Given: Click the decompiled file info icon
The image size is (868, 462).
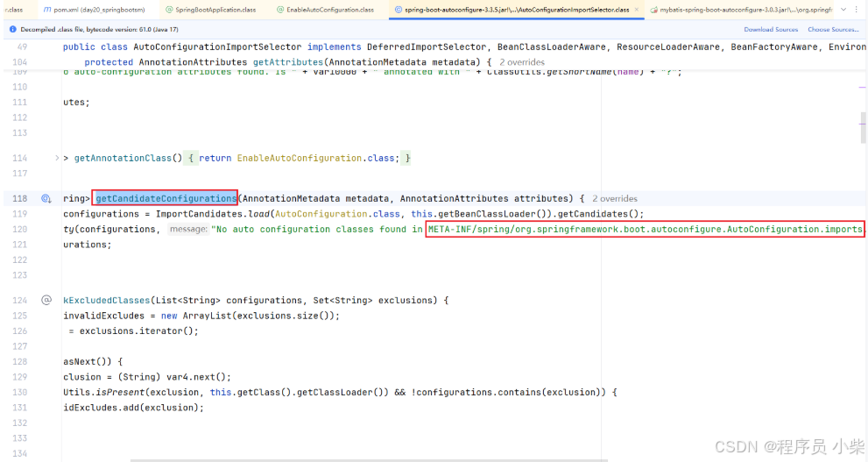Looking at the screenshot, I should [x=13, y=29].
